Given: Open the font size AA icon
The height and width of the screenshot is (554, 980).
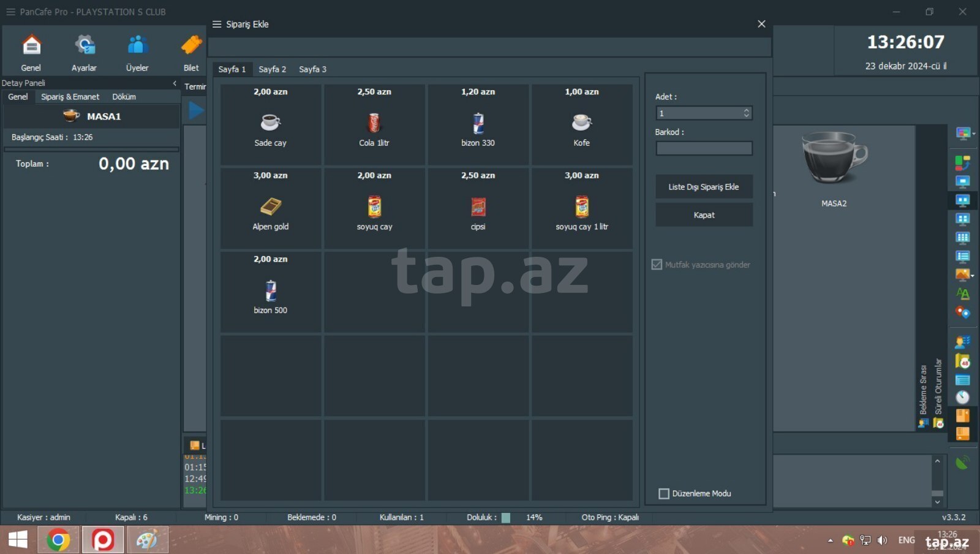Looking at the screenshot, I should (963, 294).
